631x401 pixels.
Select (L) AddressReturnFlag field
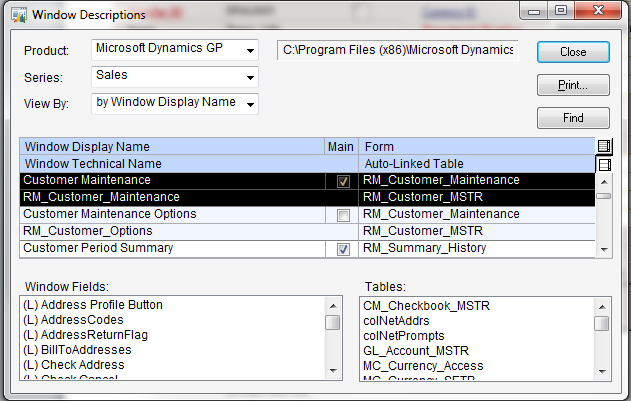(x=86, y=335)
